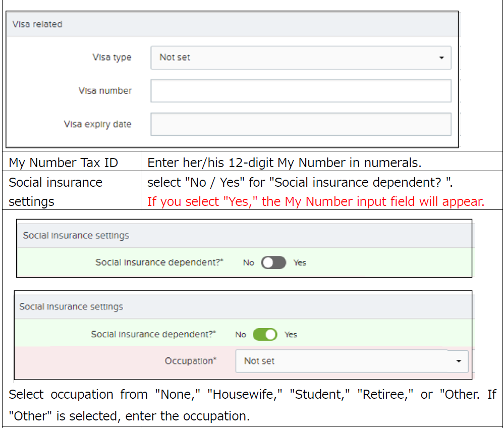Click the Visa expiry date label
The image size is (504, 428).
click(98, 124)
